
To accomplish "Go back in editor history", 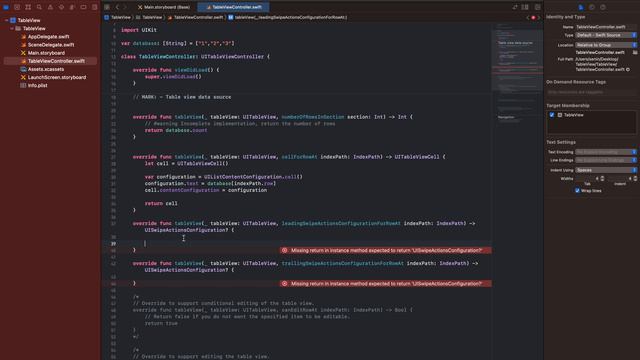I will pos(117,7).
